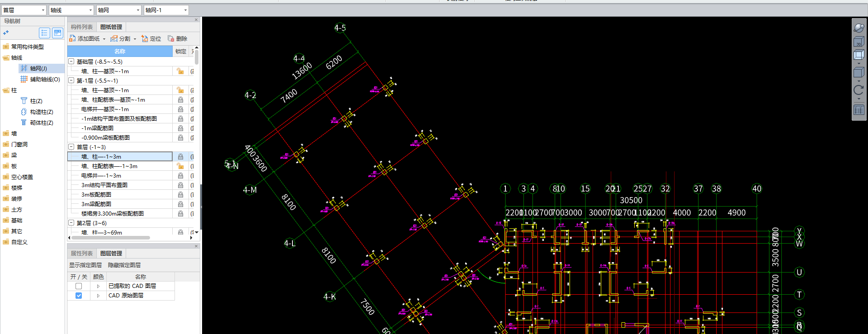Collapse 基础层 (-8.5~-5.5) group
The width and height of the screenshot is (868, 334).
(71, 61)
